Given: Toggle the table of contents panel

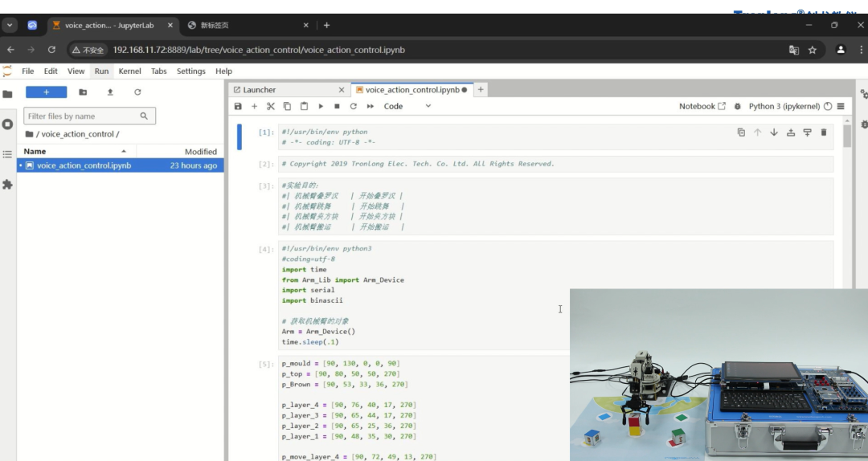Looking at the screenshot, I should [8, 154].
